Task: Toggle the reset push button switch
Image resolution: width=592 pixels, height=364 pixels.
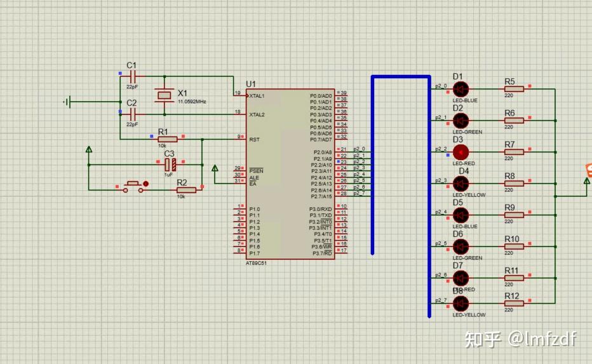Action: (x=133, y=187)
